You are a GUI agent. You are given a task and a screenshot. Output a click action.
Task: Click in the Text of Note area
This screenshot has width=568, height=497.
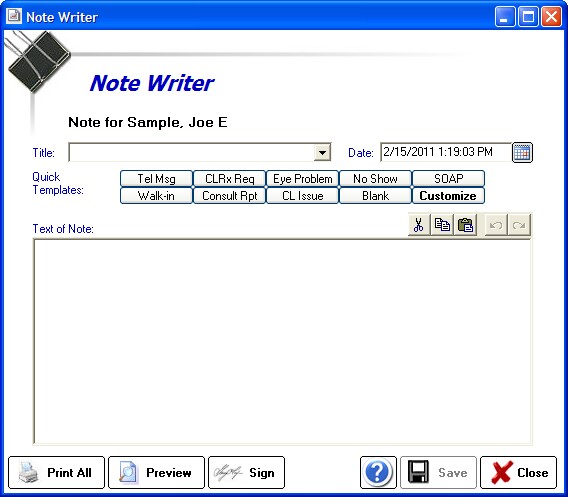coord(283,342)
